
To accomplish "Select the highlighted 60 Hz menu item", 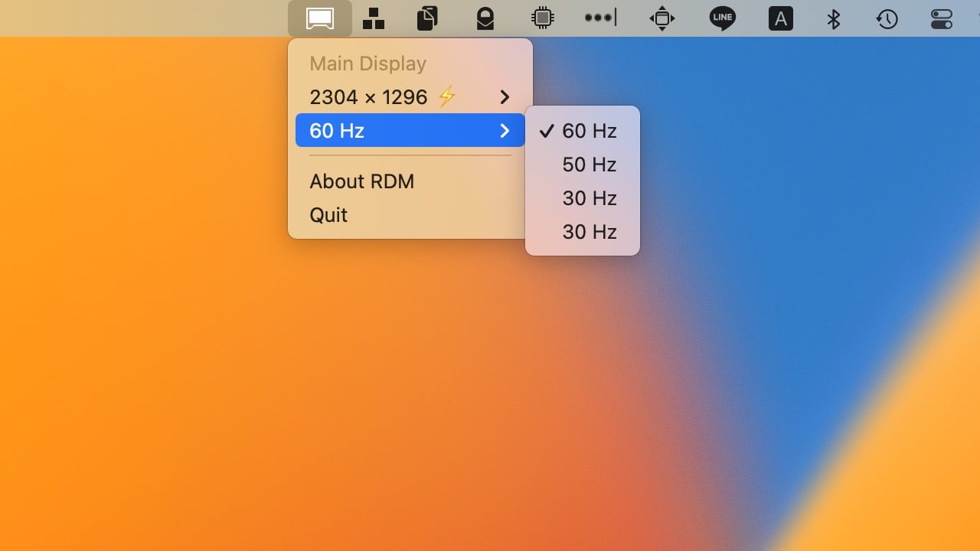I will pyautogui.click(x=410, y=130).
